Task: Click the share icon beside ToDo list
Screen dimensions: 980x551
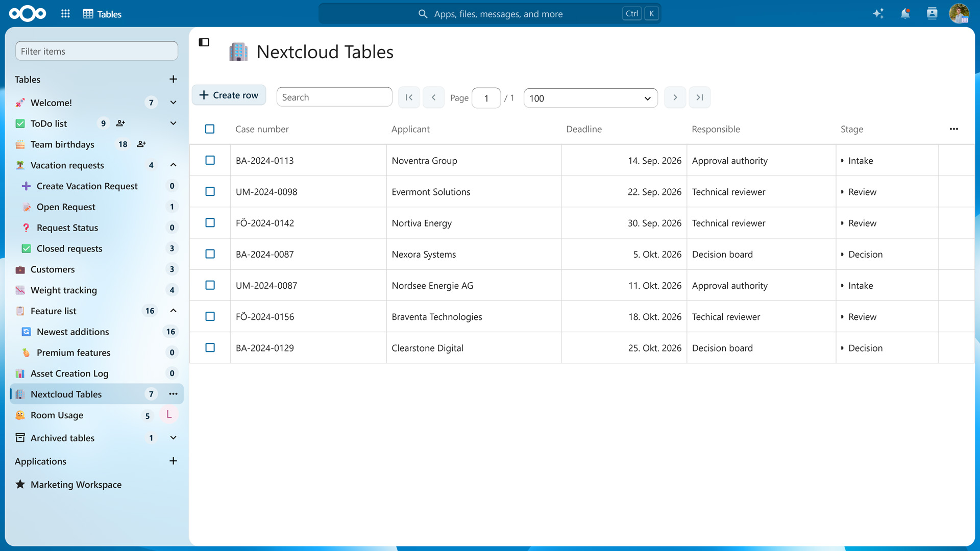Action: [120, 123]
